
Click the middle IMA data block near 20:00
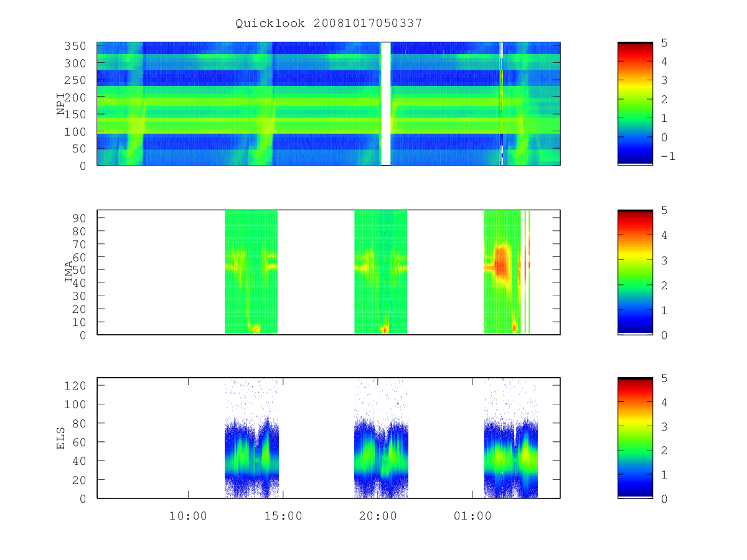pyautogui.click(x=380, y=272)
